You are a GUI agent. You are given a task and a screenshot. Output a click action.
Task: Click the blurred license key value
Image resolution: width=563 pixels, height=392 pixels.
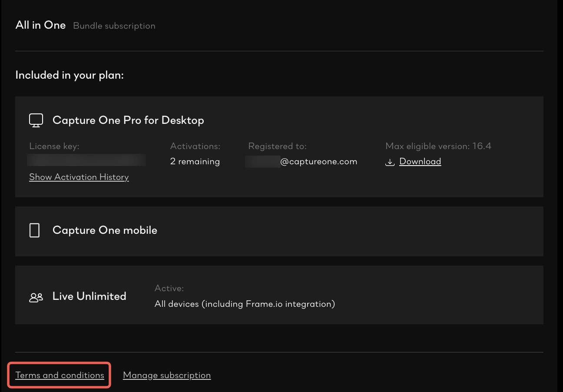86,159
